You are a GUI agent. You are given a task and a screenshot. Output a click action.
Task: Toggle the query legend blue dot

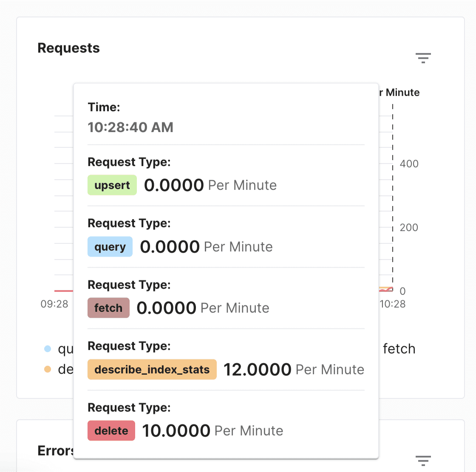[x=48, y=348]
